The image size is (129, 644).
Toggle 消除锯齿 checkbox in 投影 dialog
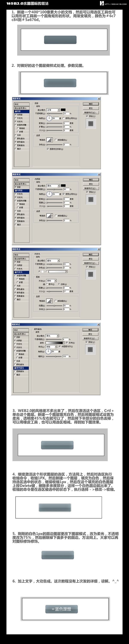point(56,140)
